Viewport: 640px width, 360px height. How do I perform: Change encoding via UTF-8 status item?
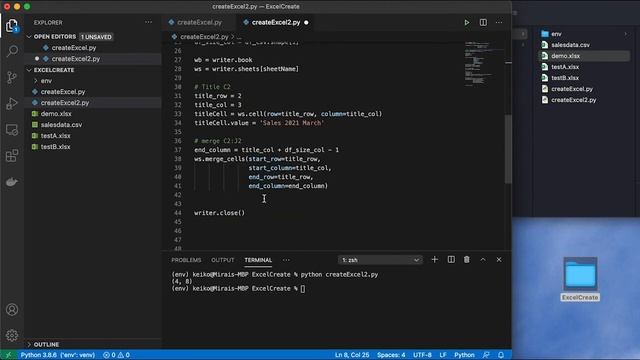(422, 355)
